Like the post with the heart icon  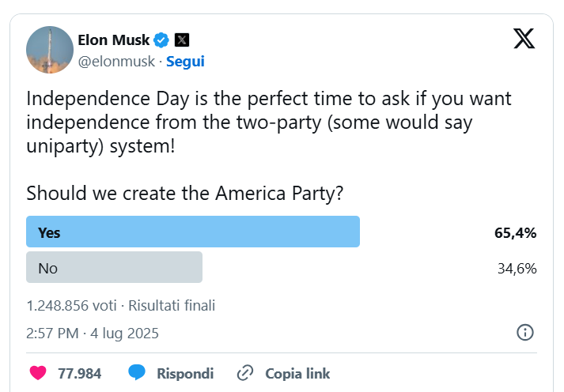[x=38, y=373]
